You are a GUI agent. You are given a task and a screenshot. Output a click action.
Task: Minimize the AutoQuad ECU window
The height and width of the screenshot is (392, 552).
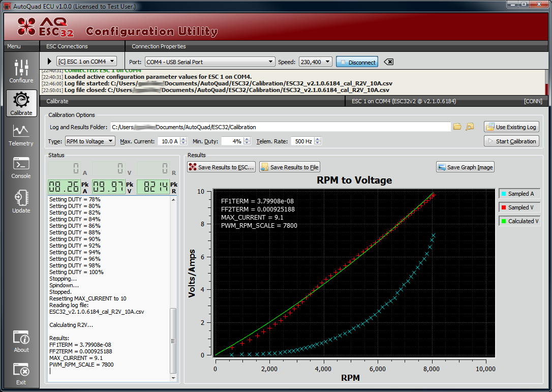[x=512, y=4]
